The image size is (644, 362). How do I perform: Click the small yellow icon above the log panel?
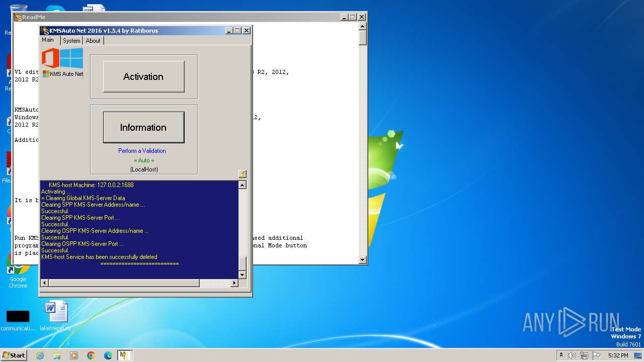[x=242, y=174]
